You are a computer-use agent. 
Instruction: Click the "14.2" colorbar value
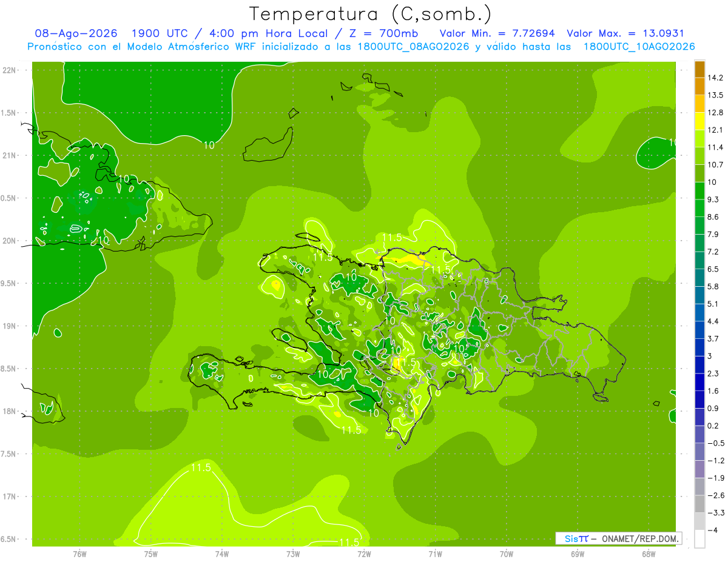[x=715, y=78]
